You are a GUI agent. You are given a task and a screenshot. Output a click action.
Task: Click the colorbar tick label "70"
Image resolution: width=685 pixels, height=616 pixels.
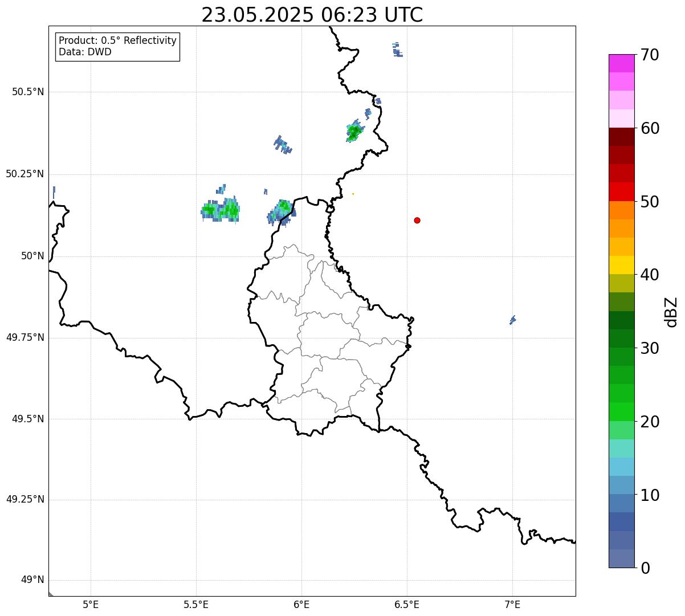(650, 55)
